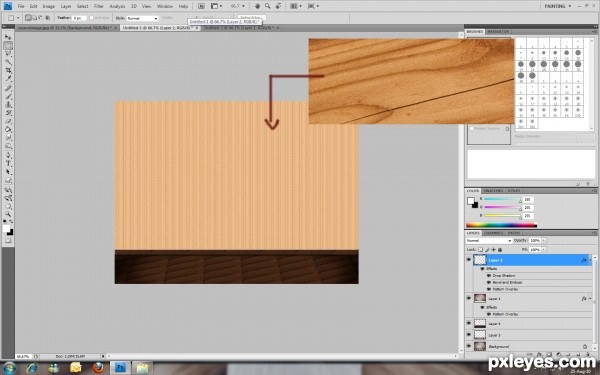Switch to the Navigator tab
600x375 pixels.
(498, 31)
